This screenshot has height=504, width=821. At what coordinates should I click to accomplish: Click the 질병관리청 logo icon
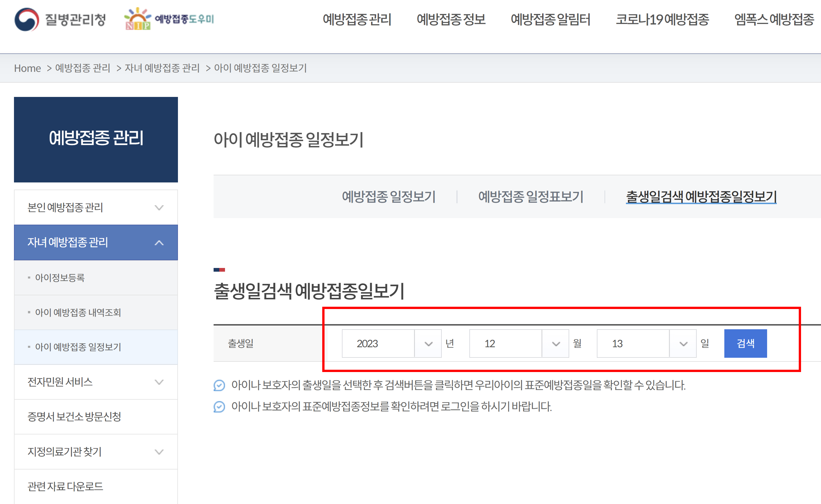click(27, 19)
